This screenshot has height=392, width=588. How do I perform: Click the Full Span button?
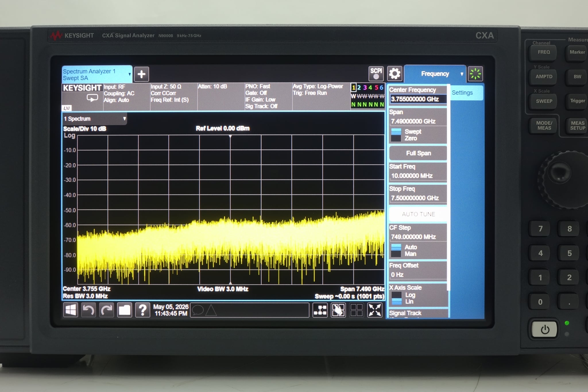(418, 153)
